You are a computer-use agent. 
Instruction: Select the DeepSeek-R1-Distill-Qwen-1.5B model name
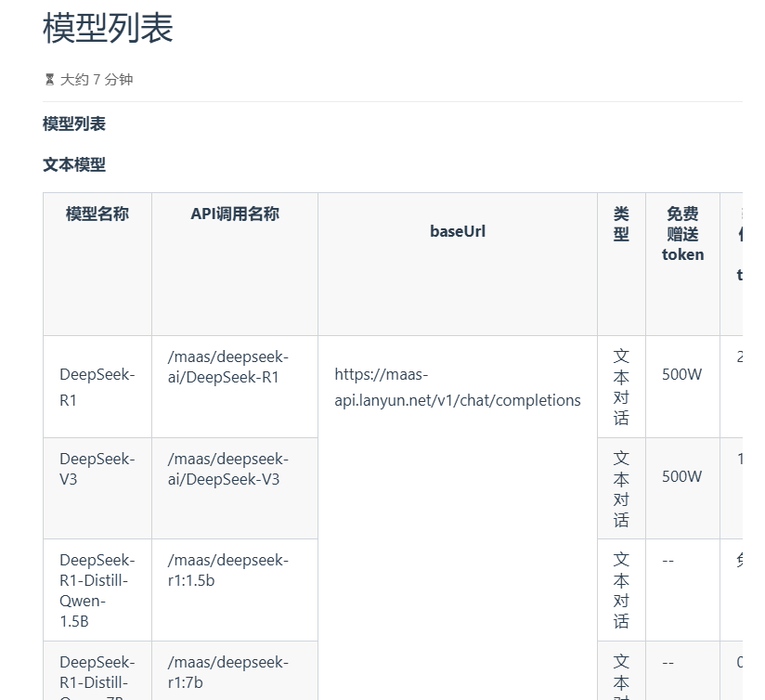pyautogui.click(x=97, y=590)
